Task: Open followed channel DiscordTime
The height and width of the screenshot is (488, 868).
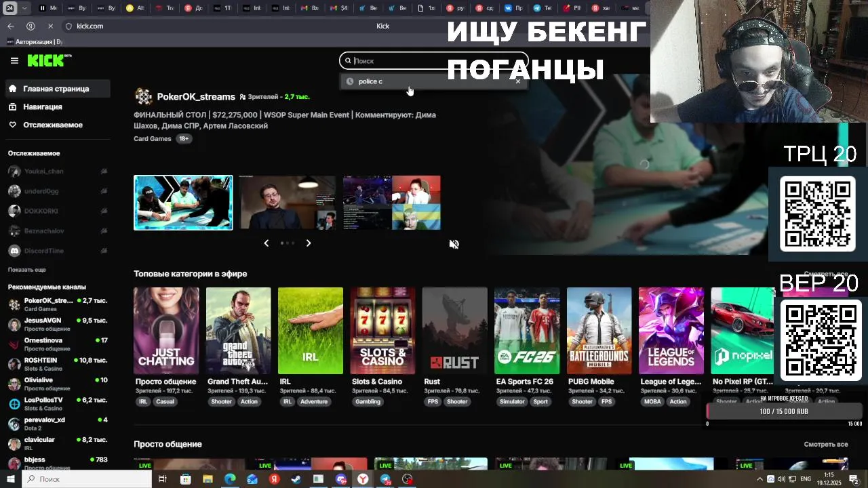Action: 58,251
